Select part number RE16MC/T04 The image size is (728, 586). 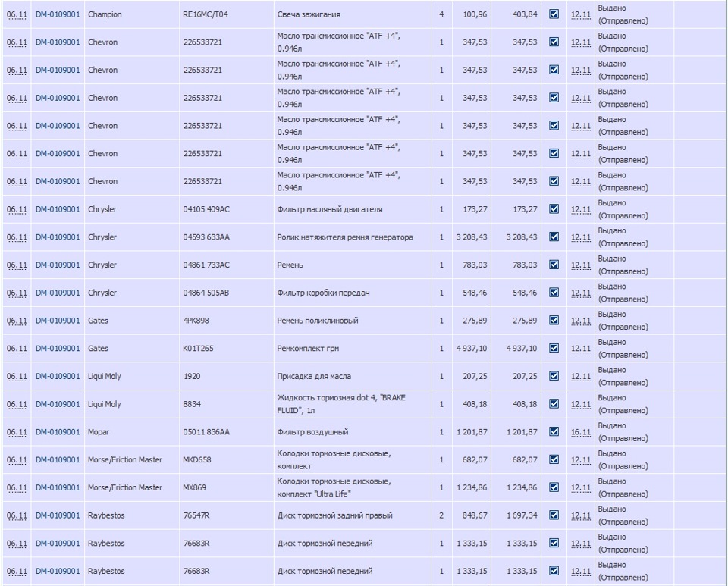tap(206, 14)
